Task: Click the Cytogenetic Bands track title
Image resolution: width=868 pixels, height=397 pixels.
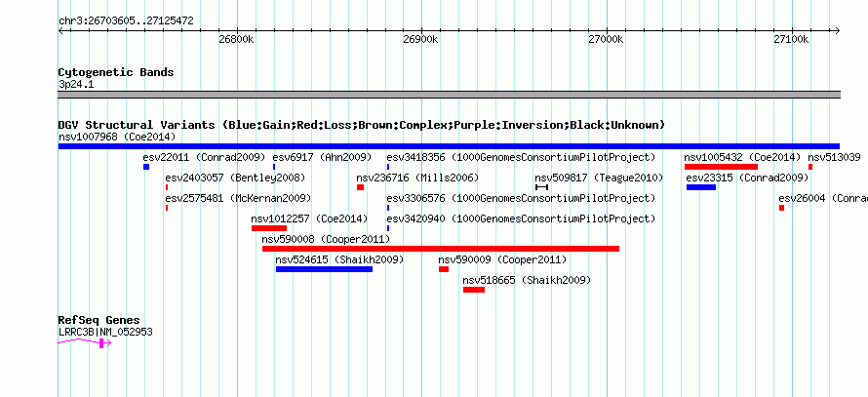Action: pos(116,72)
